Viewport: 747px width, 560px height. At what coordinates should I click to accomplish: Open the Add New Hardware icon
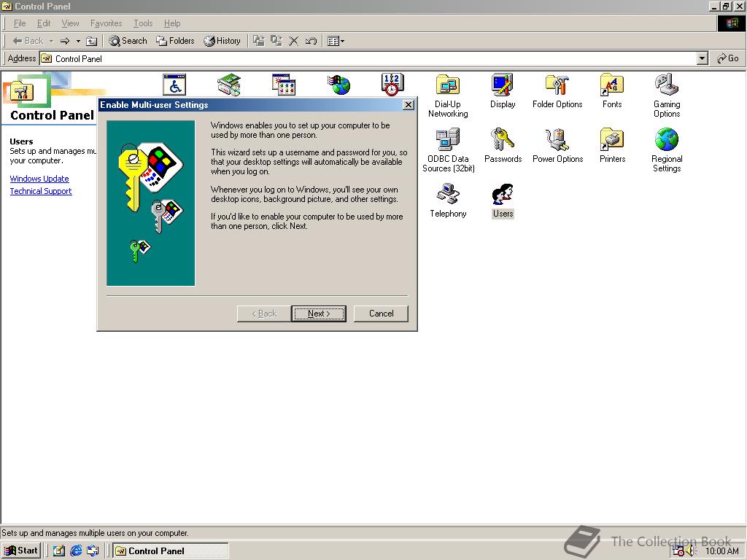click(x=229, y=85)
